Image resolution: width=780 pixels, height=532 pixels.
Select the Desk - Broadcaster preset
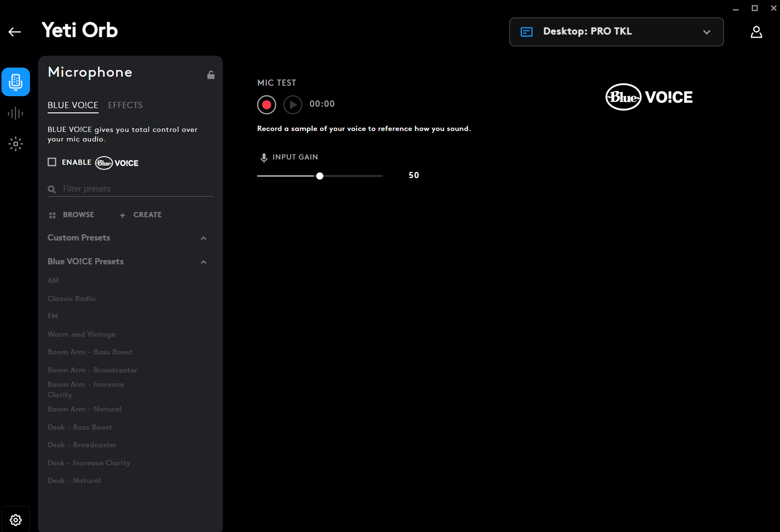82,445
